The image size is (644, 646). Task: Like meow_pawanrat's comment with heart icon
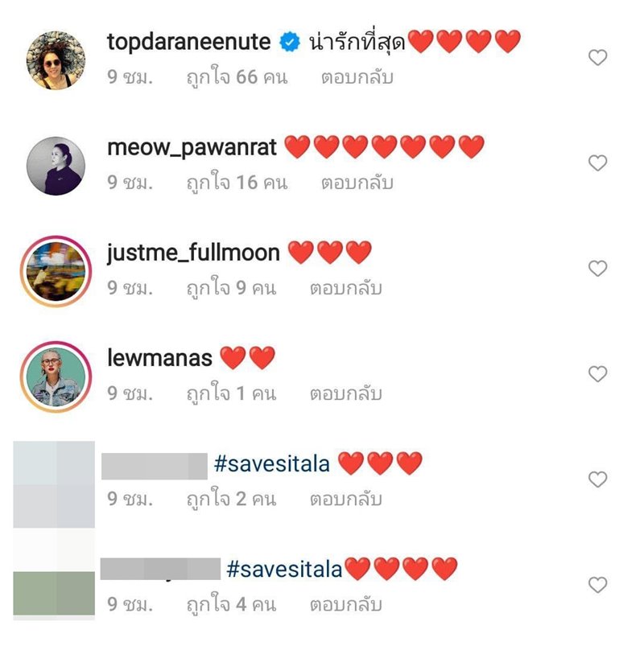click(x=597, y=163)
